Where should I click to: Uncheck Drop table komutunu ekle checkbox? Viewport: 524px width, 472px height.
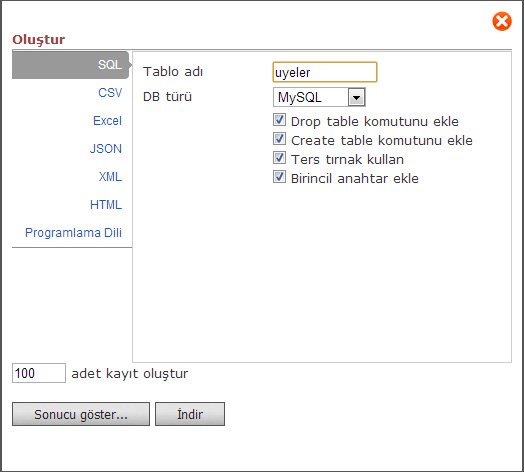[279, 120]
